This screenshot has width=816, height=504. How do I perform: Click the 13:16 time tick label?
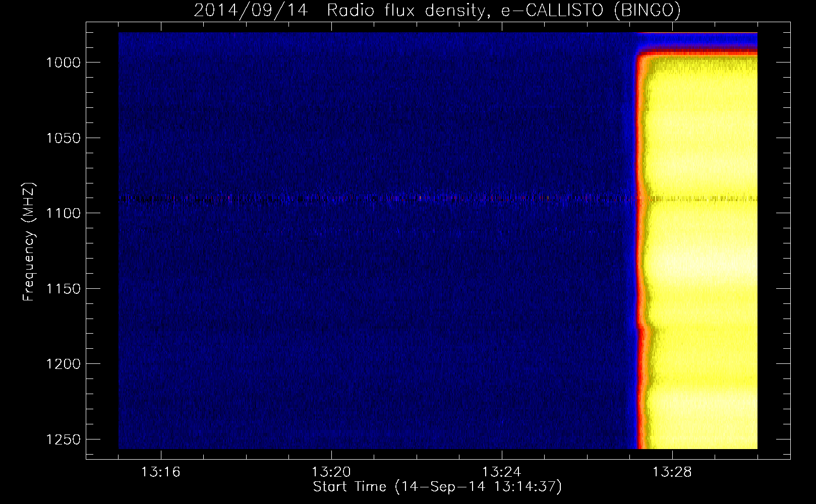coord(161,472)
